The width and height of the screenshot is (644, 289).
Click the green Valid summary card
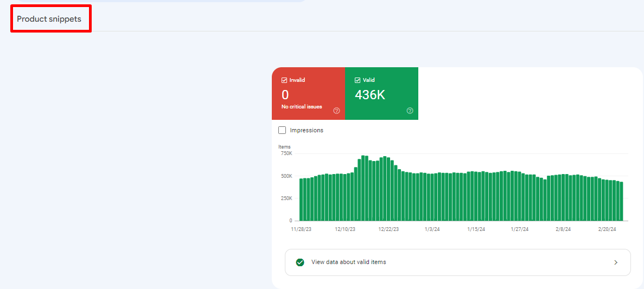point(381,93)
